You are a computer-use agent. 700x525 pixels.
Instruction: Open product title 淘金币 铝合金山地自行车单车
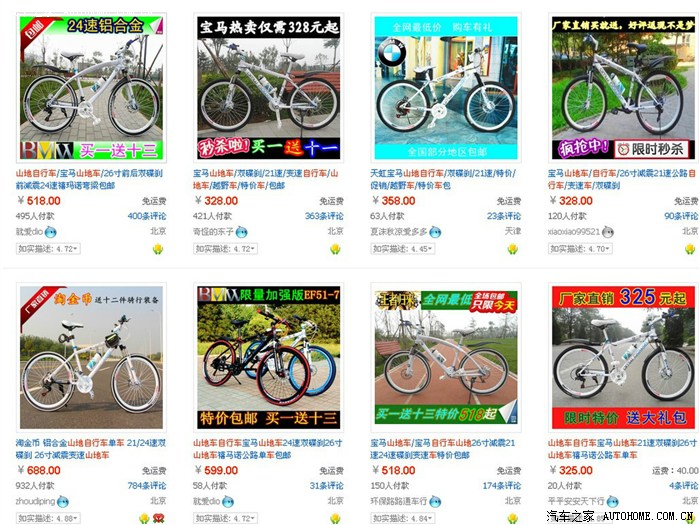coord(91,449)
